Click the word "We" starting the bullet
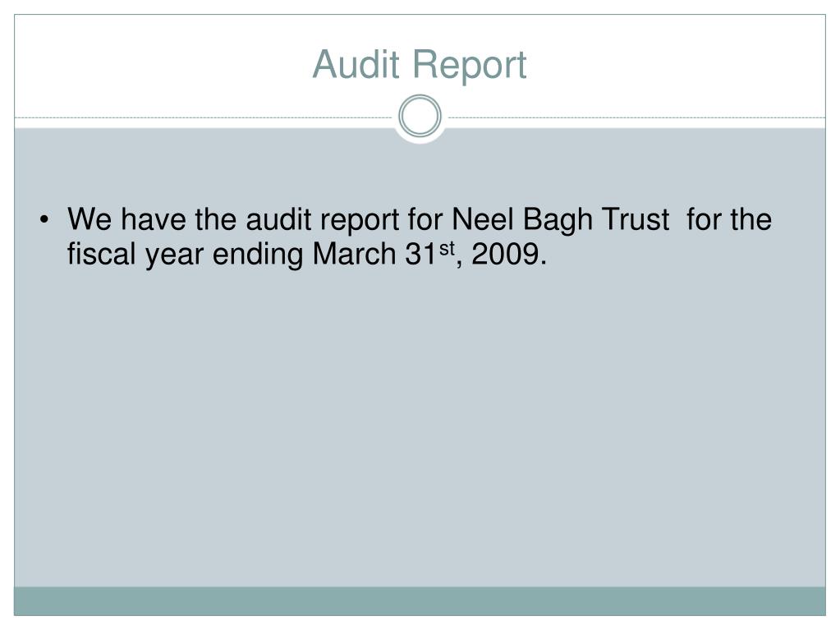This screenshot has width=840, height=630. pos(90,219)
